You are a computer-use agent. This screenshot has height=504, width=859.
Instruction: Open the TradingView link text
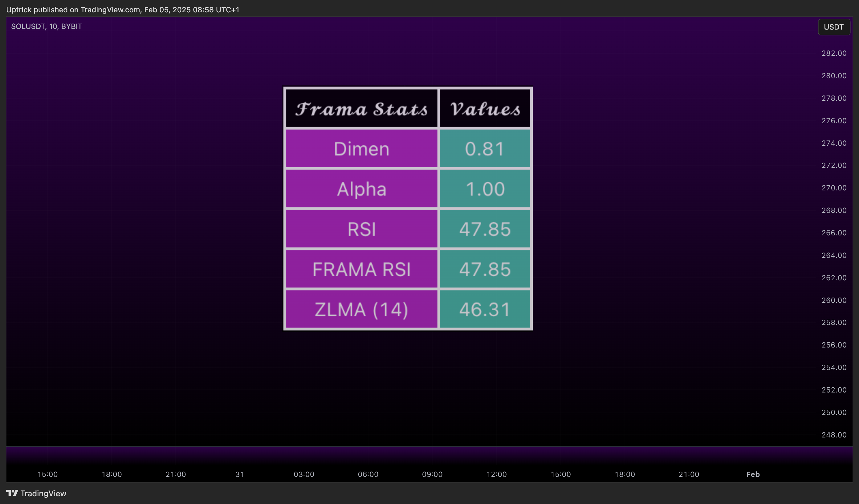click(x=43, y=493)
